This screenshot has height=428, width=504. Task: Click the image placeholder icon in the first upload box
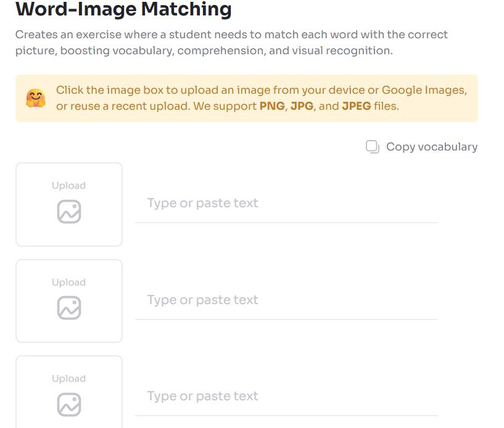coord(68,212)
